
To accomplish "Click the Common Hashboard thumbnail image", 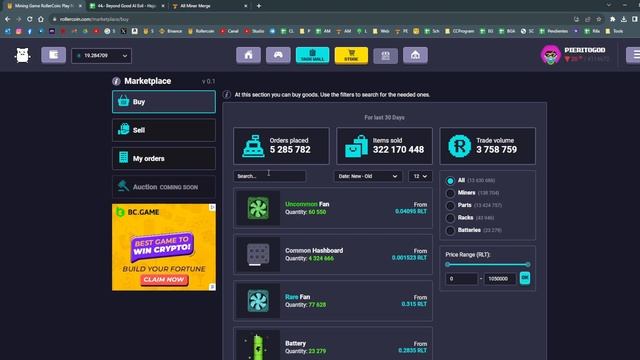I will click(258, 254).
